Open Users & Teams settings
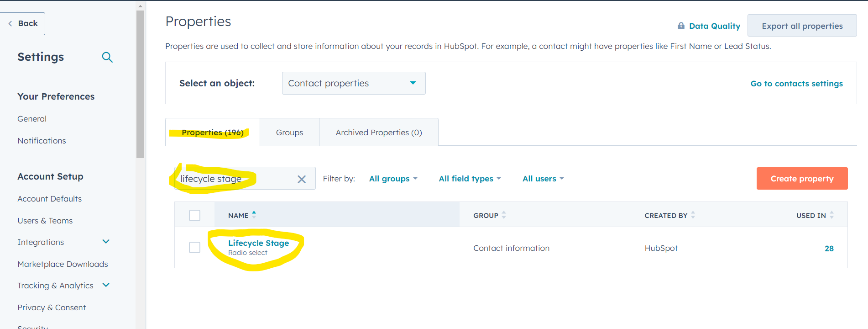868x329 pixels. point(45,221)
